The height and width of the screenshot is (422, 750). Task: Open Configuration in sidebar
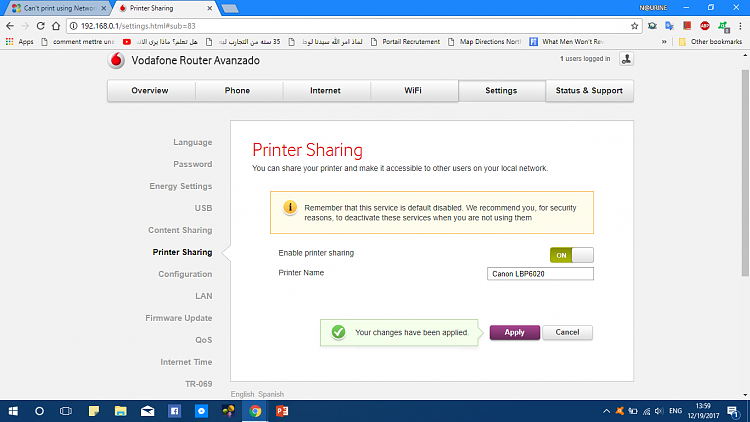coord(185,274)
